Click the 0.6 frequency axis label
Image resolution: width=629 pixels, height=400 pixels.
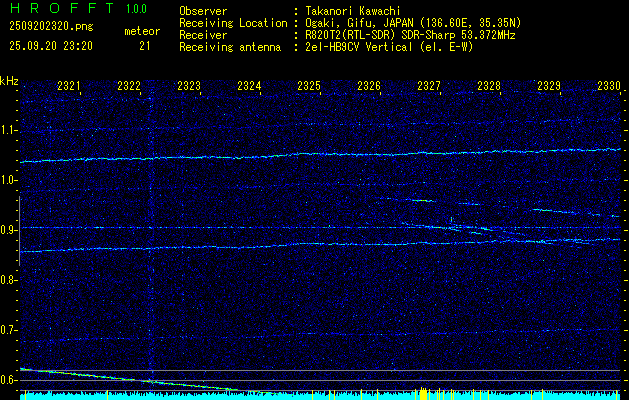pyautogui.click(x=8, y=380)
